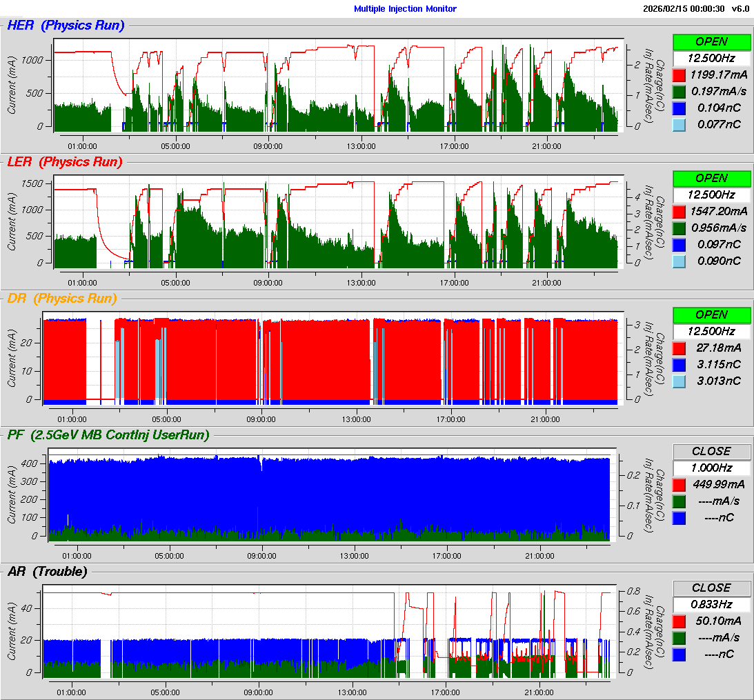Click the 13:00:00 marker on PF chart
Image resolution: width=754 pixels, height=700 pixels.
pyautogui.click(x=355, y=556)
